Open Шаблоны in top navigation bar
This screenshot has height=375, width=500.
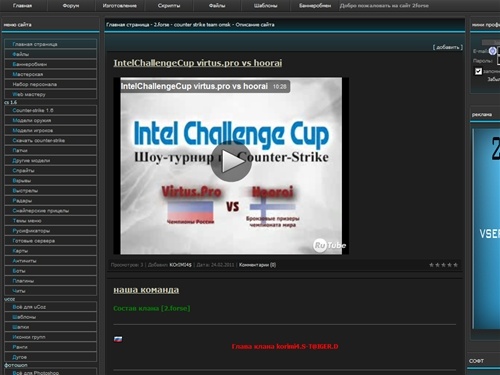[x=266, y=6]
